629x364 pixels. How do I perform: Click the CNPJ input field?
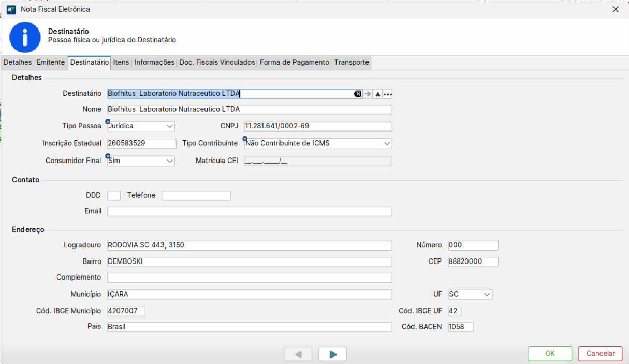click(318, 126)
